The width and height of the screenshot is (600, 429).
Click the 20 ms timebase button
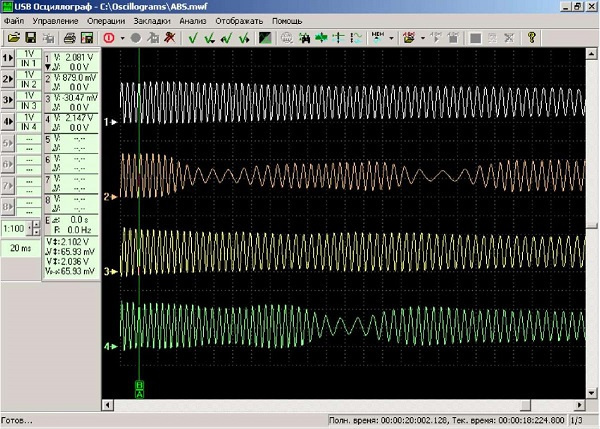coord(20,247)
